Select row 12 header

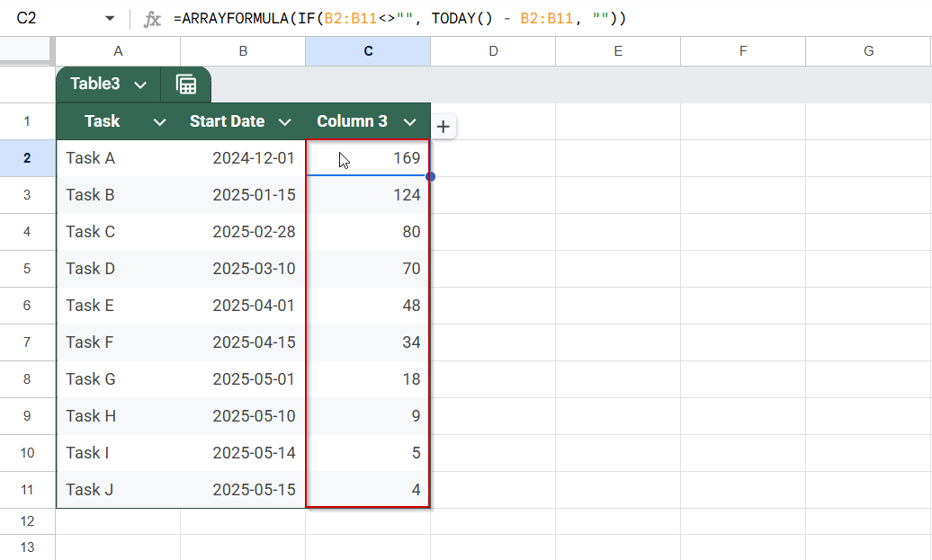[x=27, y=520]
